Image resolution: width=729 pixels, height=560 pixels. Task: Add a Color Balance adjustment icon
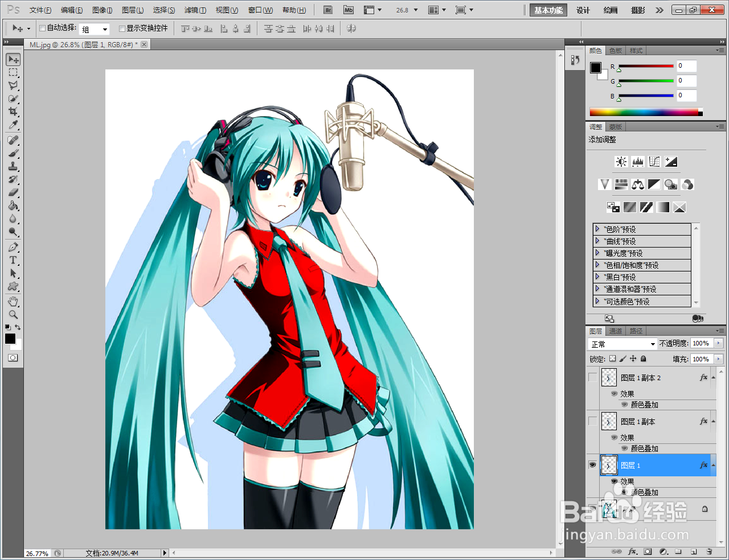(638, 184)
